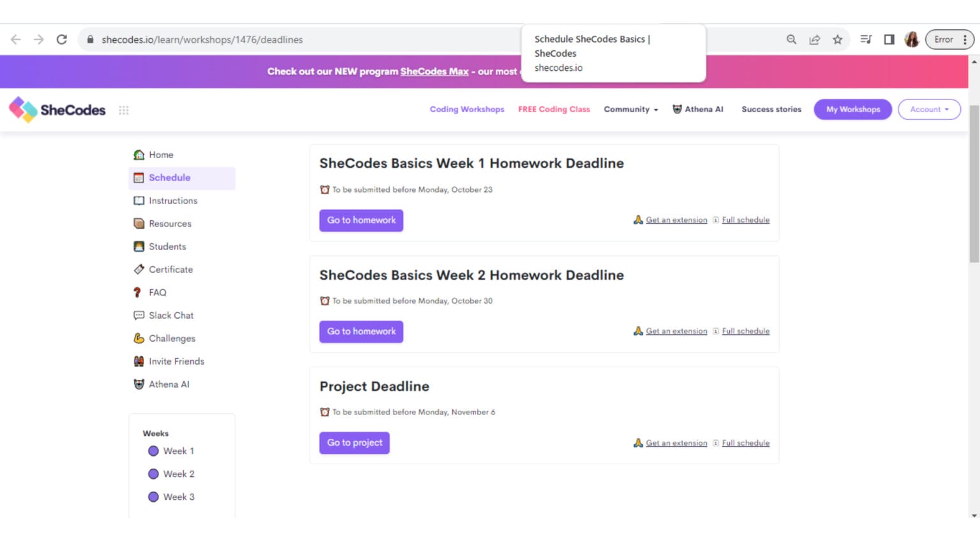Expand the apps grid next to SheCodes logo
This screenshot has width=980, height=551.
coord(124,110)
